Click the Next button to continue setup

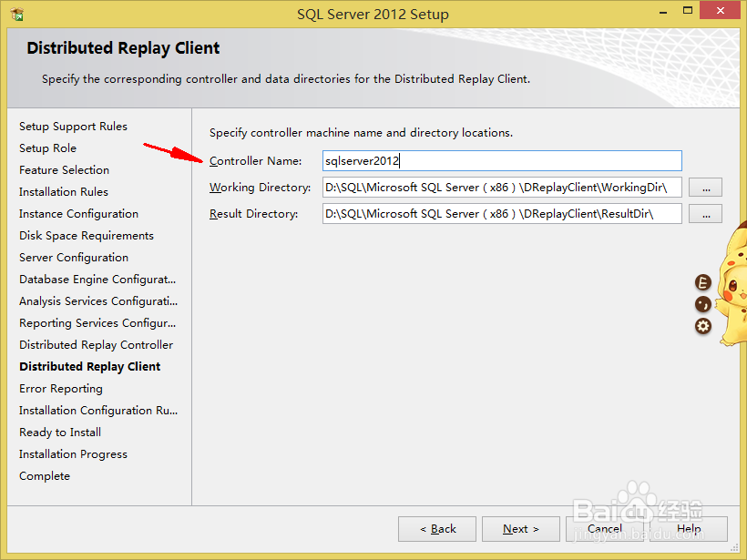[x=520, y=528]
